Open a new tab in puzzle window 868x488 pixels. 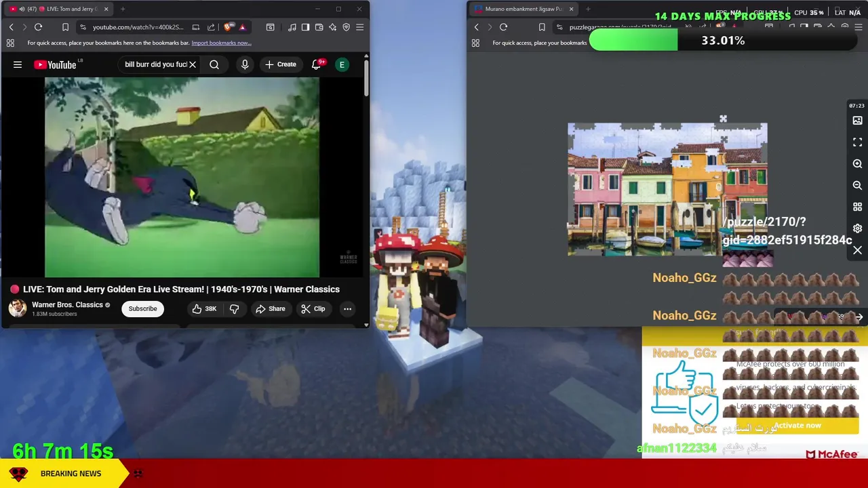pos(588,9)
